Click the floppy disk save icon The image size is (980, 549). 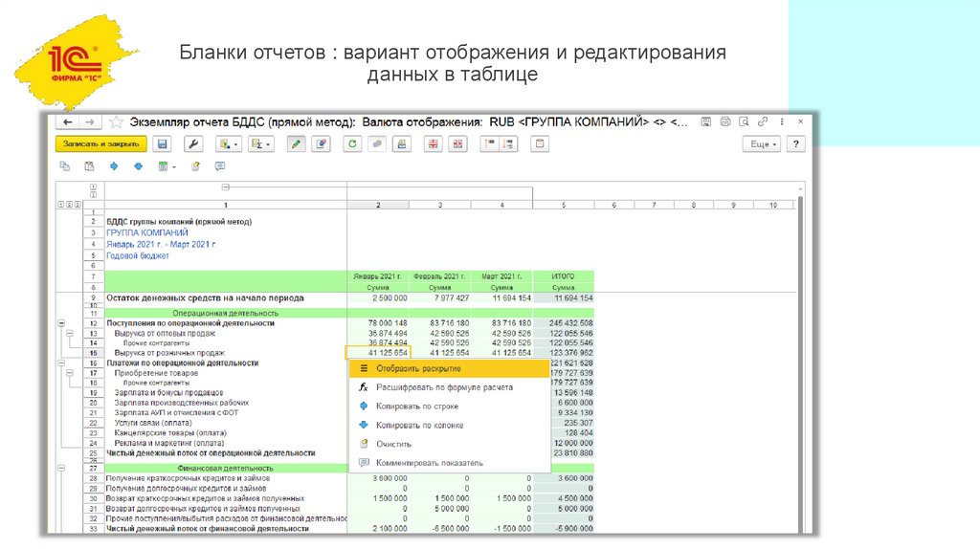[x=163, y=144]
